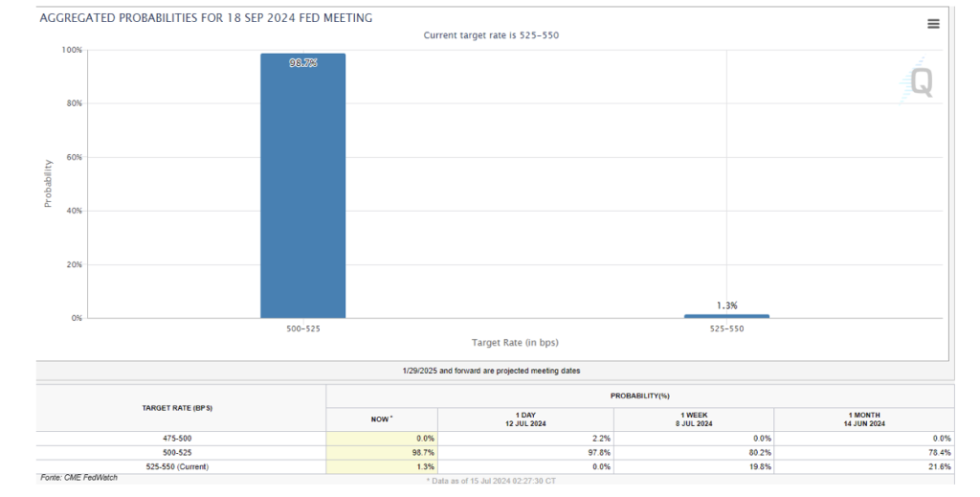Click the highlighted 1.3% NOW cell
This screenshot has height=497, width=980.
tap(382, 467)
